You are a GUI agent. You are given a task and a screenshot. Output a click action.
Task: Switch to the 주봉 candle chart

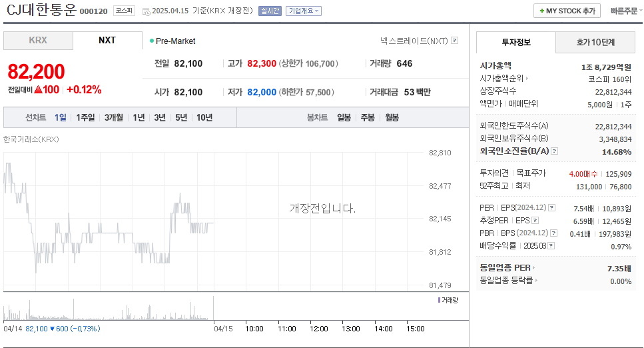coord(368,117)
